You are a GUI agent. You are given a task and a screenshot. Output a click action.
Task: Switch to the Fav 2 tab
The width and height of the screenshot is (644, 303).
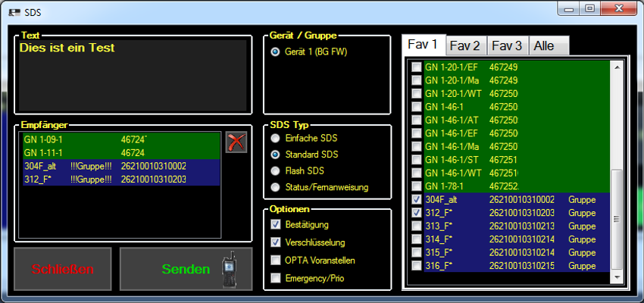[465, 46]
